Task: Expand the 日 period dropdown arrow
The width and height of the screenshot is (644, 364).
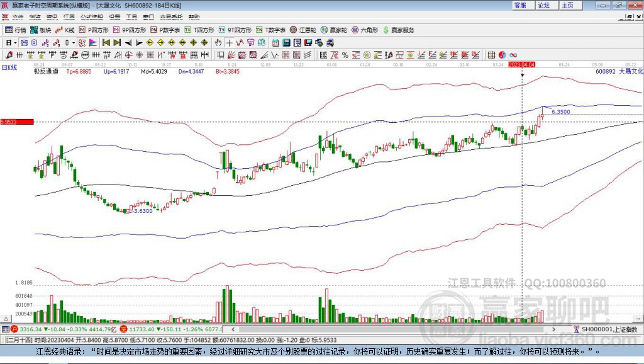Action: (15, 43)
